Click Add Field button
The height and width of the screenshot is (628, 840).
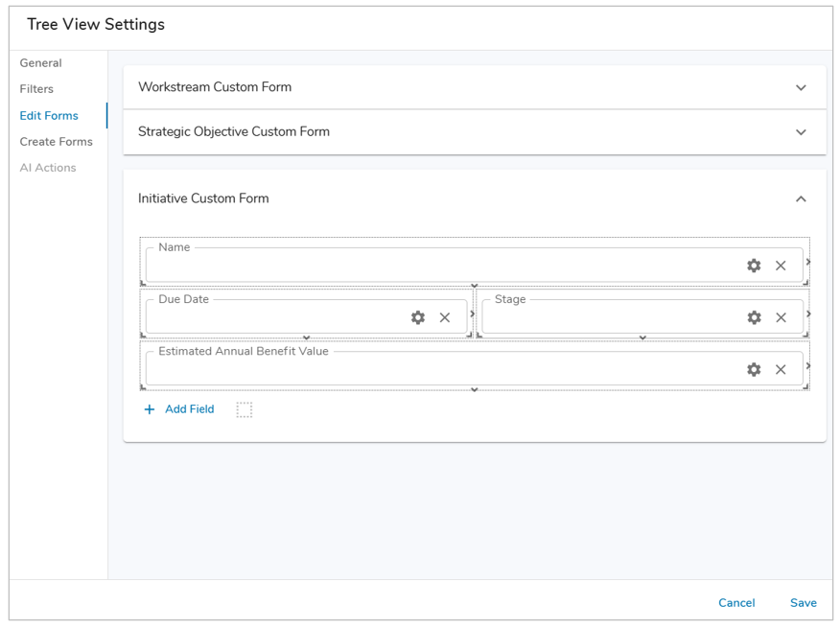[179, 409]
